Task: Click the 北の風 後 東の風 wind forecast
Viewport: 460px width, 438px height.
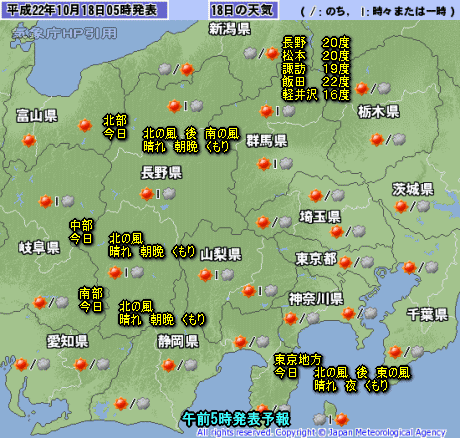Action: pyautogui.click(x=362, y=373)
